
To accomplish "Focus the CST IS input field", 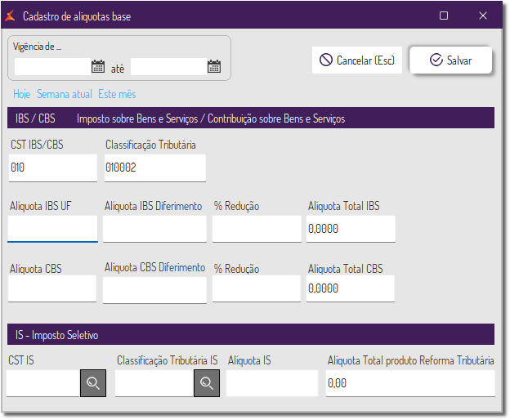I will click(43, 383).
